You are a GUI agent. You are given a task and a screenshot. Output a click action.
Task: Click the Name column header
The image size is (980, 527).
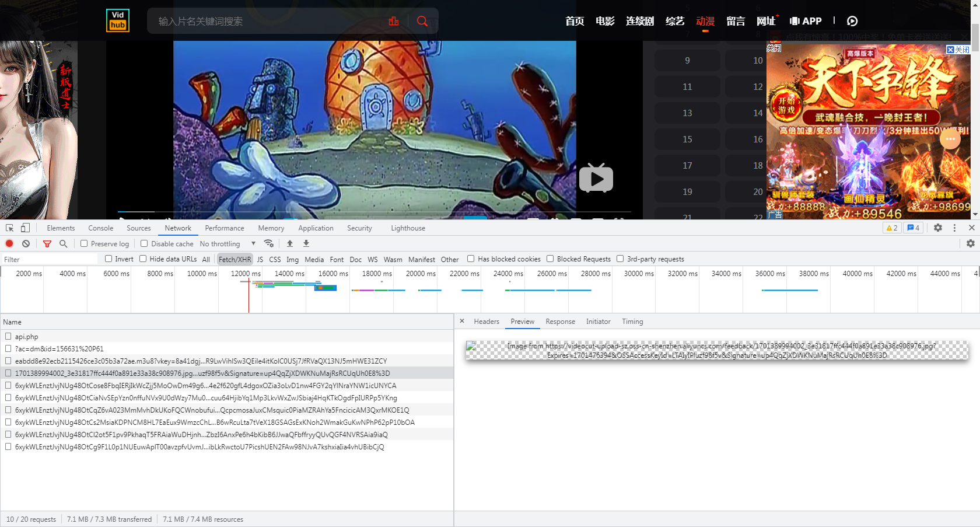227,322
